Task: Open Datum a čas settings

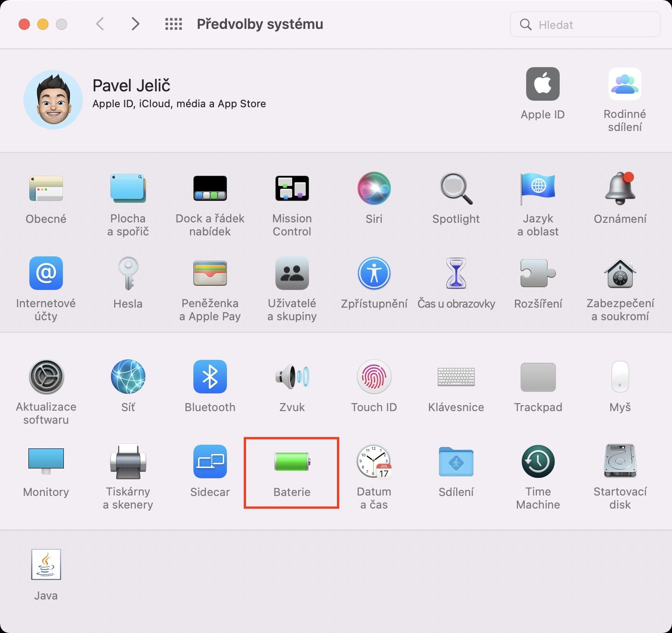Action: tap(374, 461)
